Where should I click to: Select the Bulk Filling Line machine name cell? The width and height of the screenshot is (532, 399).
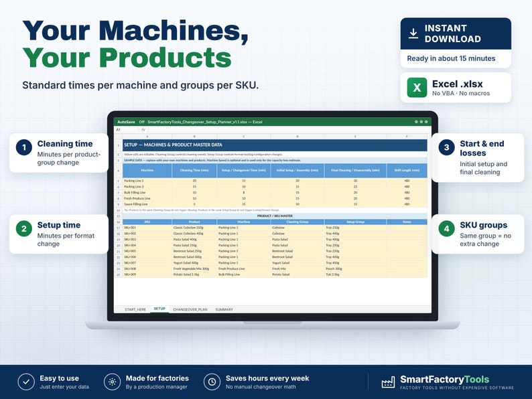[147, 193]
